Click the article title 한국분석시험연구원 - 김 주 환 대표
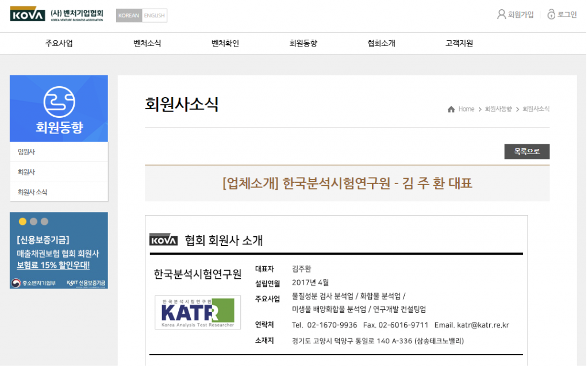Image resolution: width=588 pixels, height=380 pixels. click(347, 183)
